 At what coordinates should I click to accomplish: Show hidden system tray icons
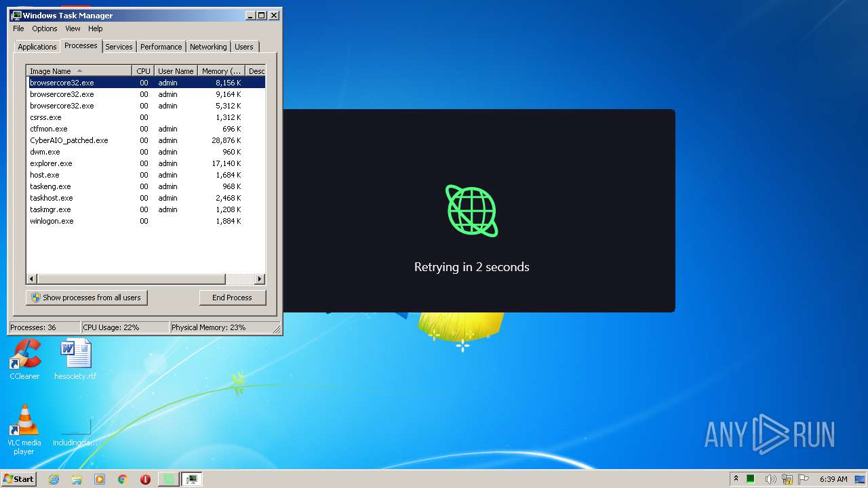point(736,479)
